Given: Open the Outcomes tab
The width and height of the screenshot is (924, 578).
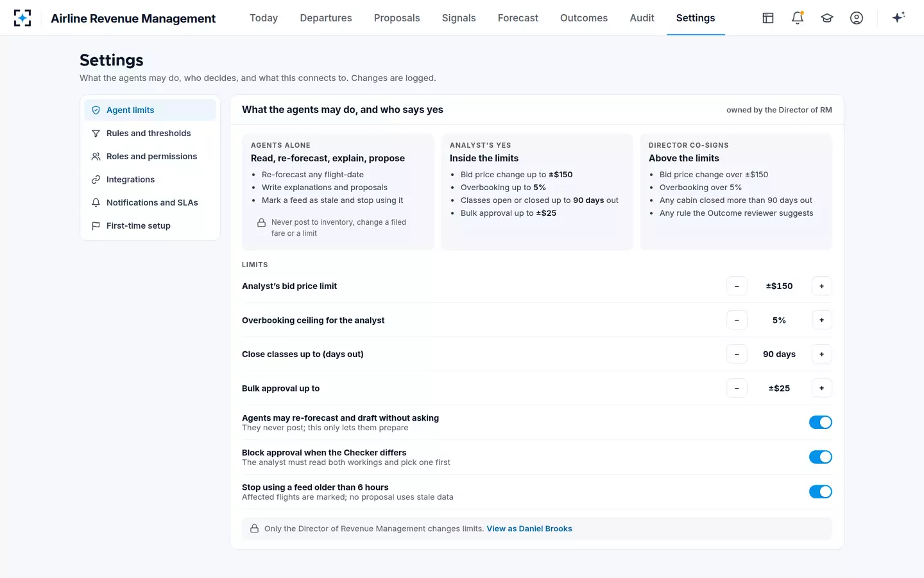Looking at the screenshot, I should [584, 18].
